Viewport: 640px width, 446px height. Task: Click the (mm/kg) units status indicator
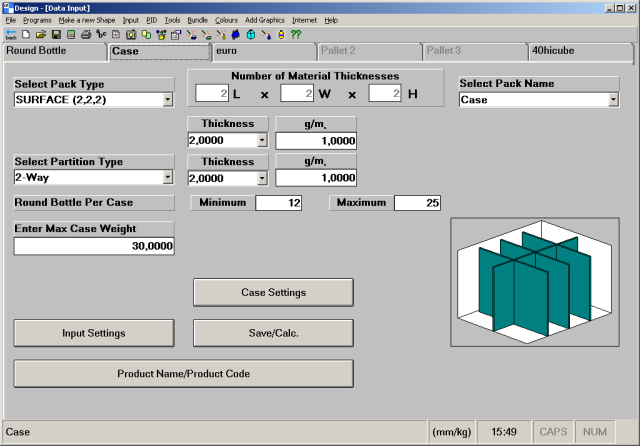[x=451, y=432]
